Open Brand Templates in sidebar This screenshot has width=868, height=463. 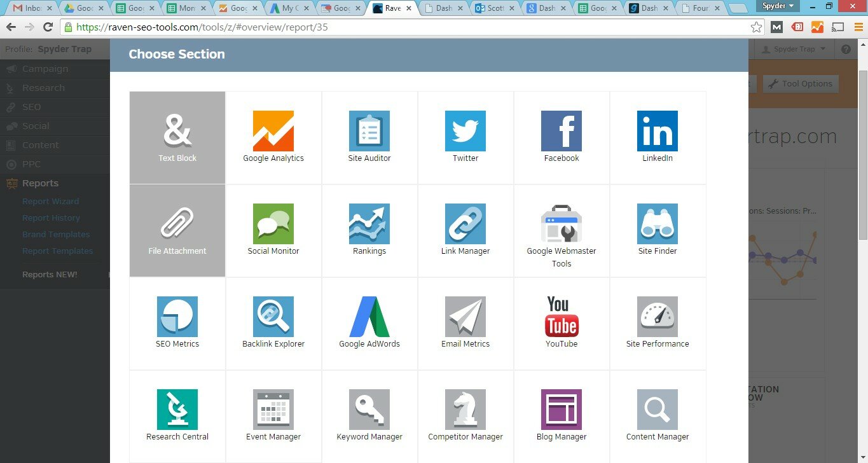click(x=56, y=234)
